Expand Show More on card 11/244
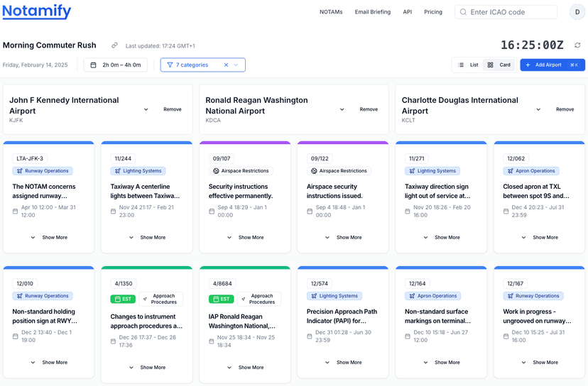The image size is (588, 386). (147, 238)
